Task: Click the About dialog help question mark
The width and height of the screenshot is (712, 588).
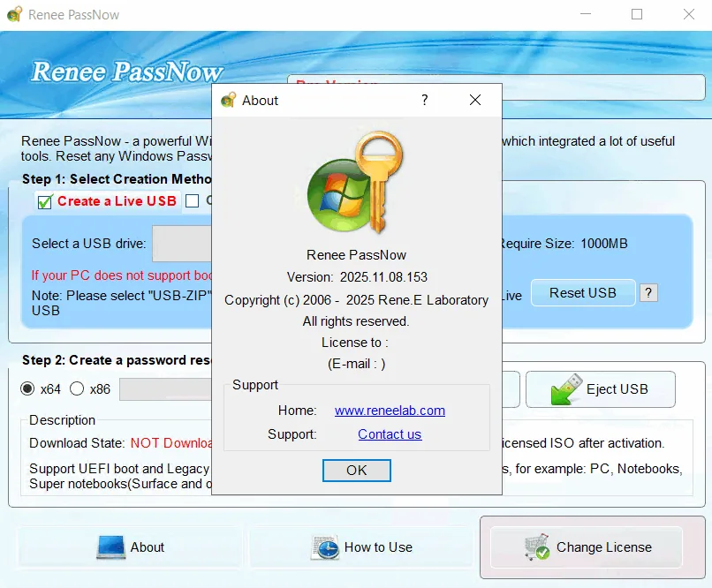Action: [x=424, y=100]
